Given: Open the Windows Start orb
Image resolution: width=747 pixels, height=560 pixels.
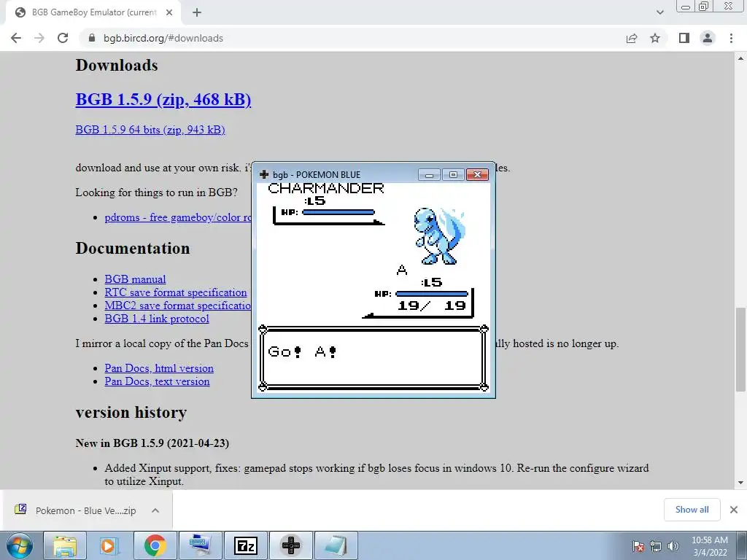Looking at the screenshot, I should coord(20,545).
